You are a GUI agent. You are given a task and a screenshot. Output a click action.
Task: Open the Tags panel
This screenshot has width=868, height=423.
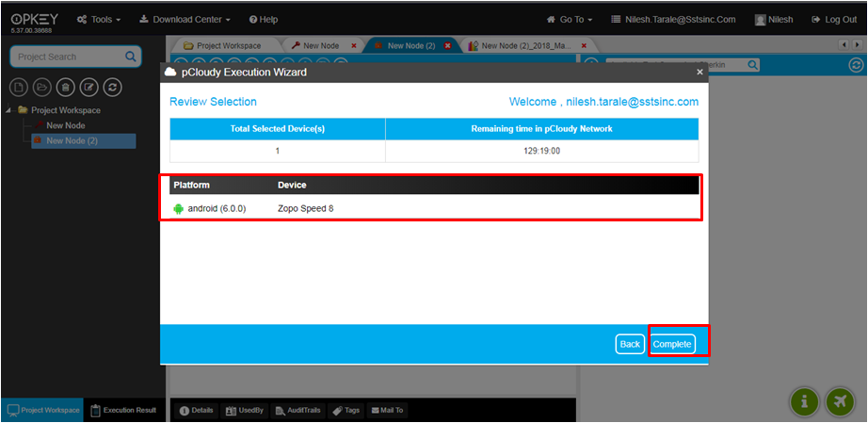click(346, 410)
